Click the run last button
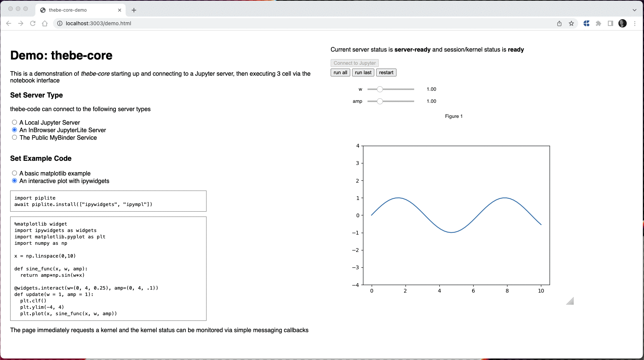Image resolution: width=644 pixels, height=360 pixels. tap(363, 72)
